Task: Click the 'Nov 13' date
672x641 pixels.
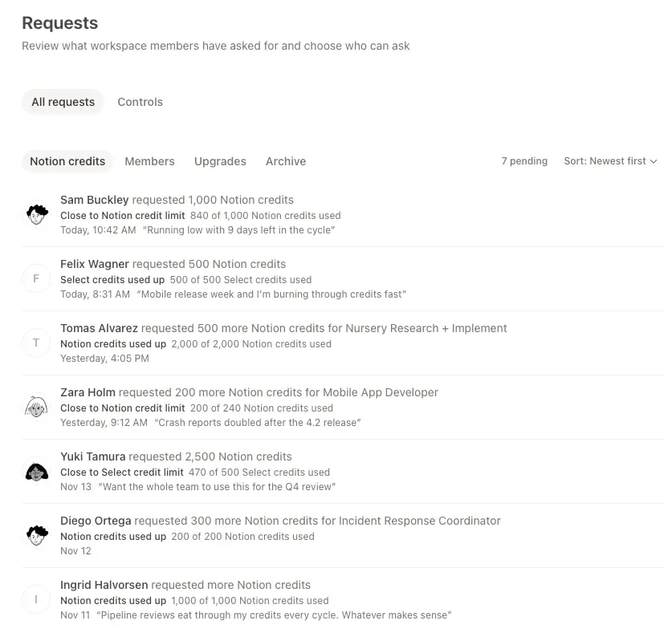Action: pyautogui.click(x=75, y=487)
